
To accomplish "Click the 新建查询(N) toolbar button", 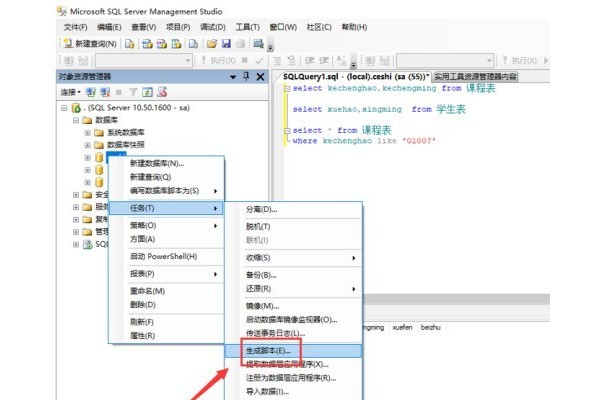I will [90, 44].
